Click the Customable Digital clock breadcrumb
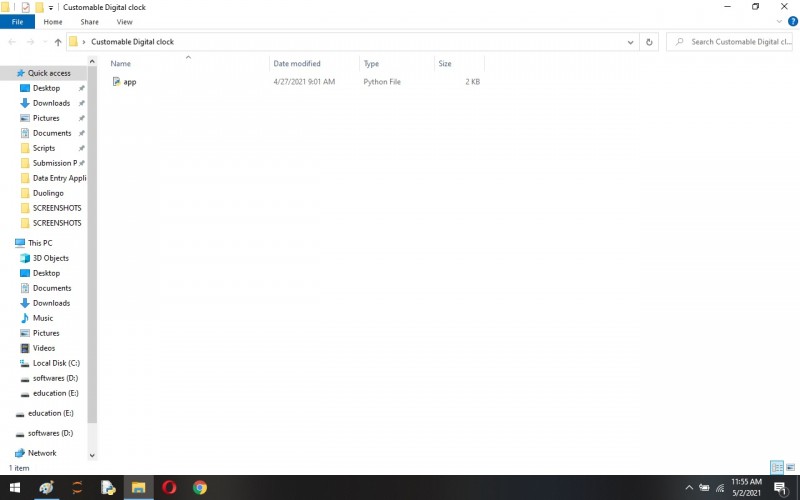The height and width of the screenshot is (500, 800). [132, 42]
